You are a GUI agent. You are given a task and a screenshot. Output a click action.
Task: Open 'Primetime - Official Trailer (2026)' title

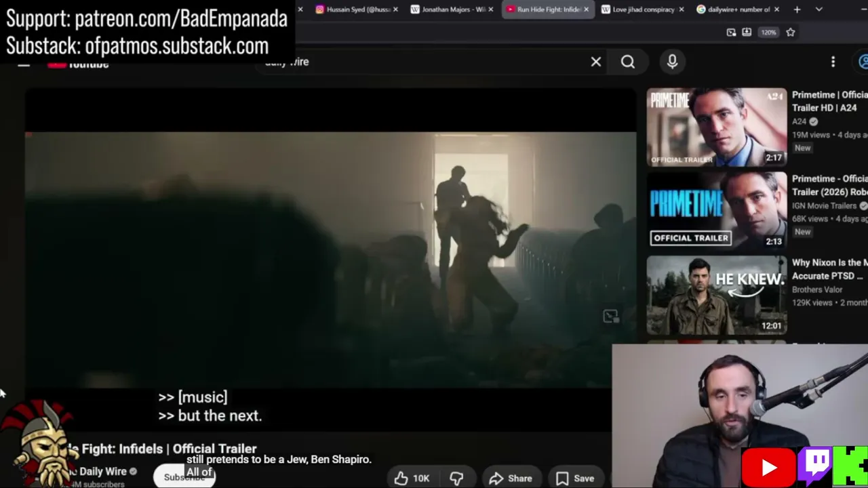click(x=830, y=185)
